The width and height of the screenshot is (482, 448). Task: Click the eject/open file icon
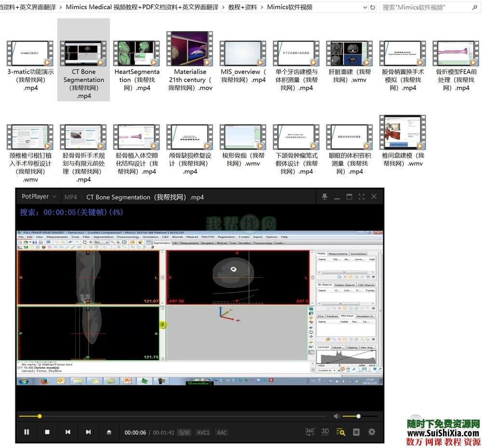pos(109,432)
